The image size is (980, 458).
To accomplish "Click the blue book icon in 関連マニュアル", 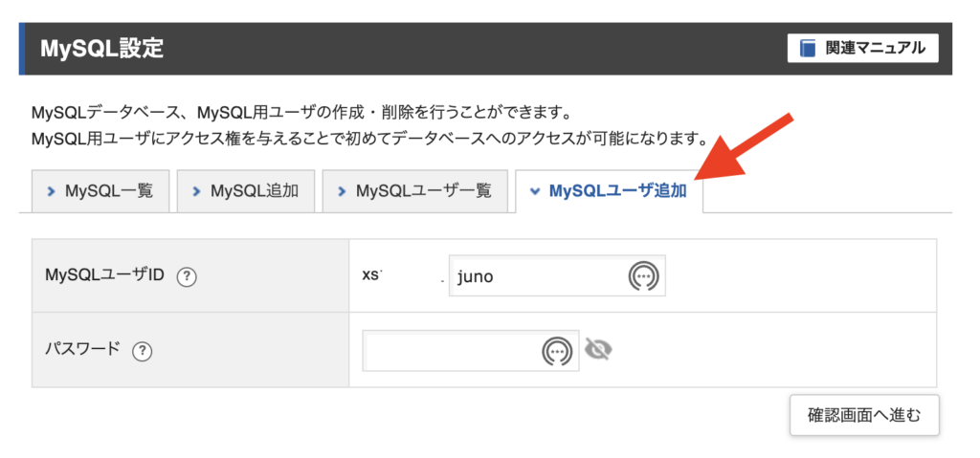I will tap(808, 48).
